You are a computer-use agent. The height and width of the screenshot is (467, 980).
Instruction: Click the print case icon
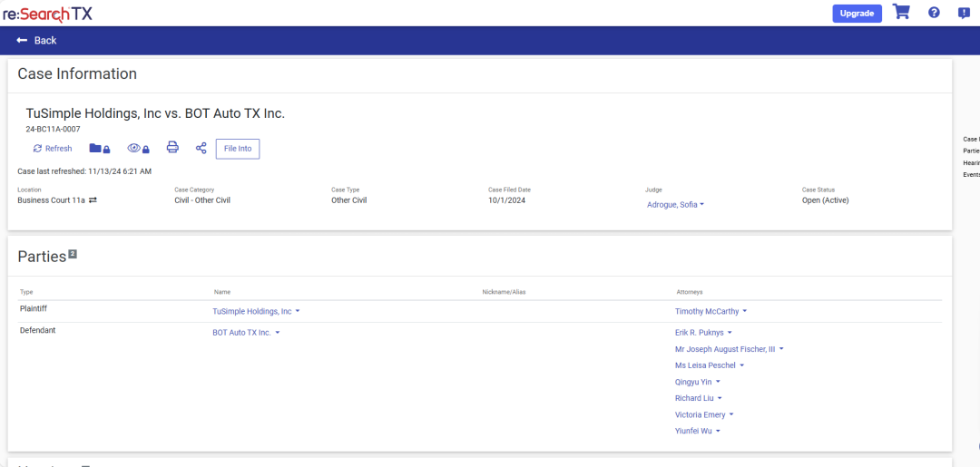coord(172,148)
